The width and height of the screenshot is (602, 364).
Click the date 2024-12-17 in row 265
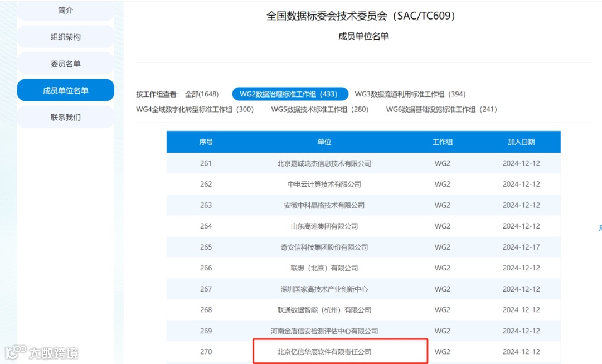point(521,247)
